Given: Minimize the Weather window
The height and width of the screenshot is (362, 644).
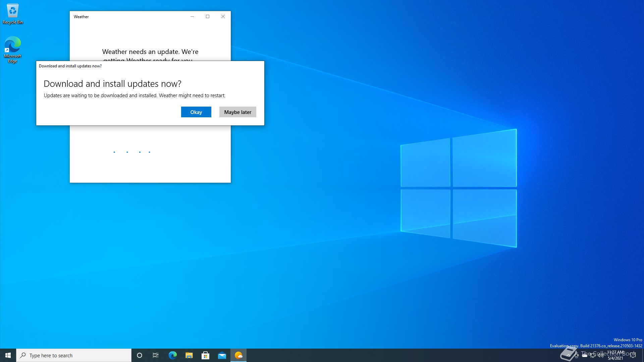Looking at the screenshot, I should [192, 16].
